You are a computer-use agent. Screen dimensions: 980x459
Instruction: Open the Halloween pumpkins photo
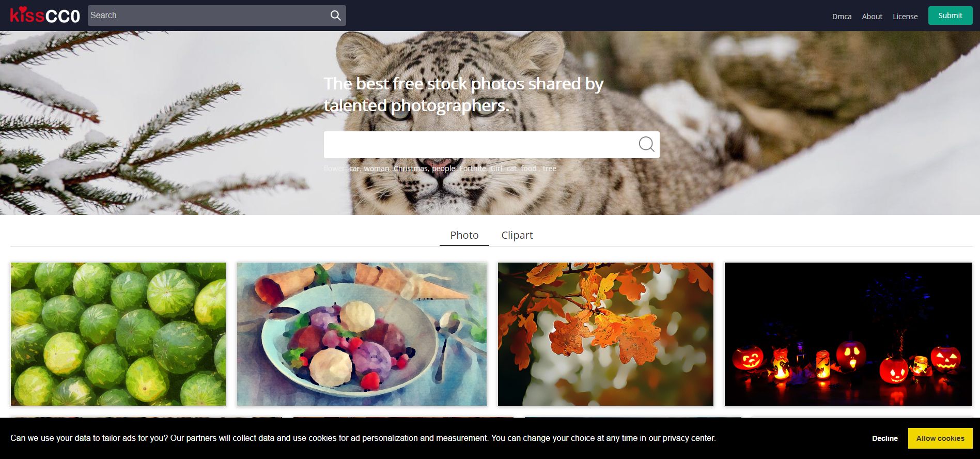(848, 334)
